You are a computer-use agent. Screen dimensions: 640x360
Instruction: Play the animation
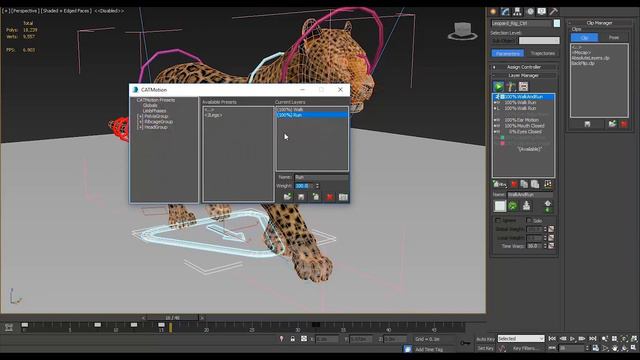[572, 339]
